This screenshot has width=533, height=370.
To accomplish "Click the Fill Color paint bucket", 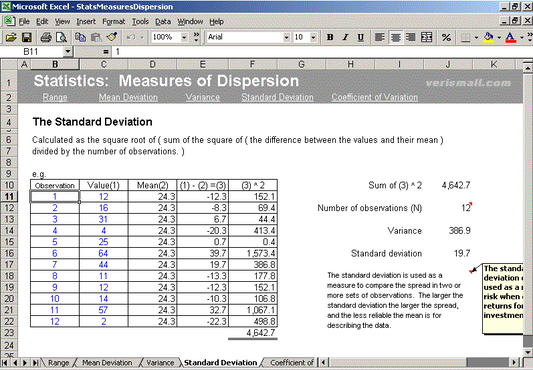I will point(488,37).
